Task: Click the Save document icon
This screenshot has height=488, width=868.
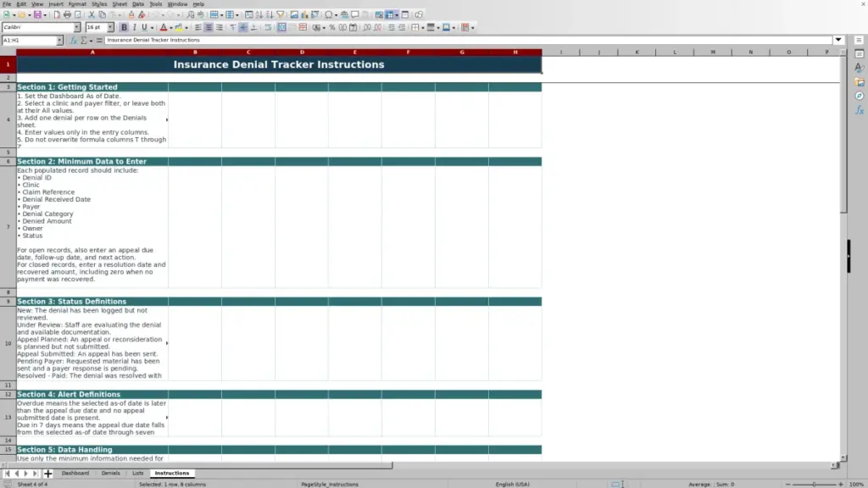Action: click(x=37, y=14)
